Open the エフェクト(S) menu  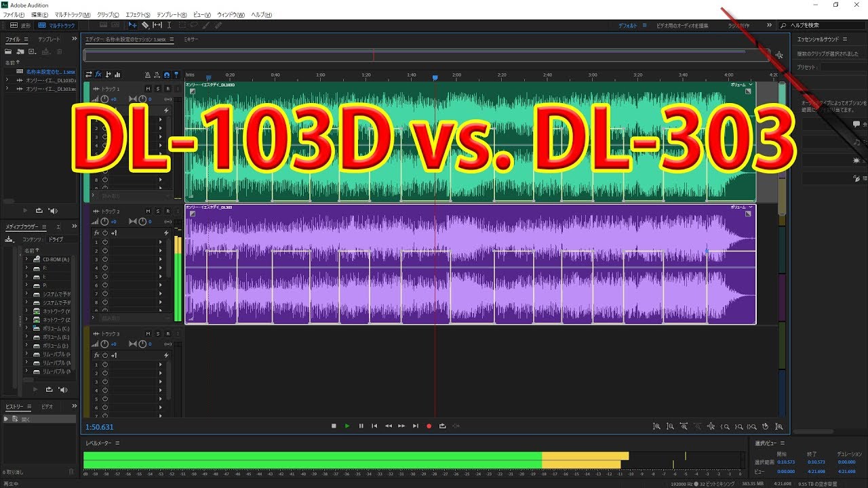point(138,14)
